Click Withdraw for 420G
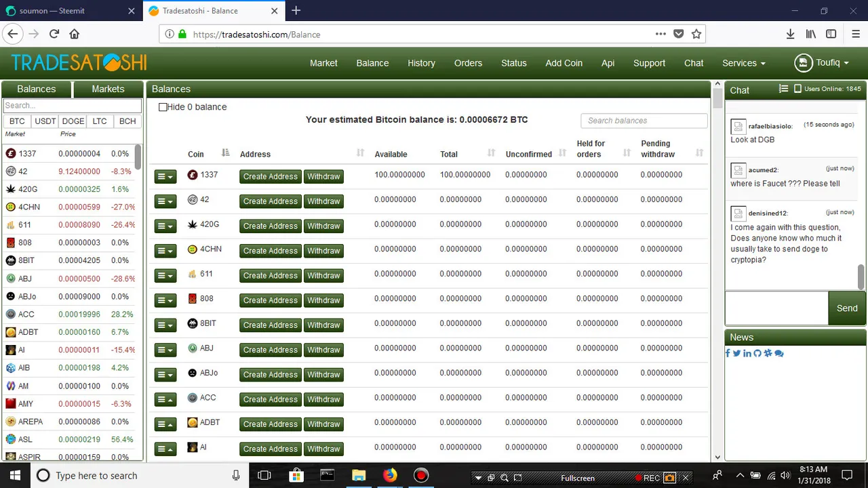 point(323,226)
